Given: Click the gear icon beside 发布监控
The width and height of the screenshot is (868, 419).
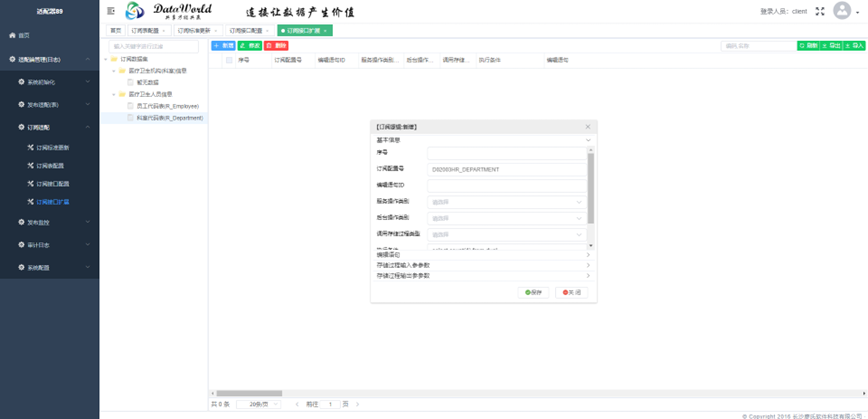Looking at the screenshot, I should point(22,222).
